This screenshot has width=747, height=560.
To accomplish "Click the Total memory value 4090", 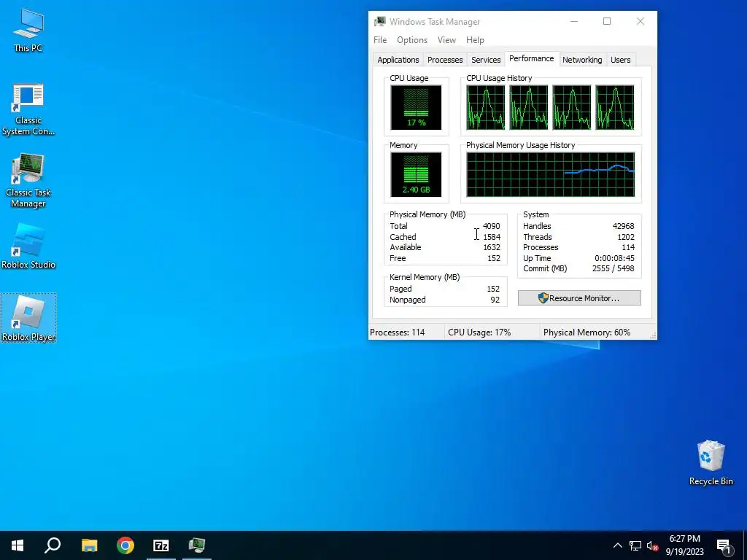I will tap(491, 226).
